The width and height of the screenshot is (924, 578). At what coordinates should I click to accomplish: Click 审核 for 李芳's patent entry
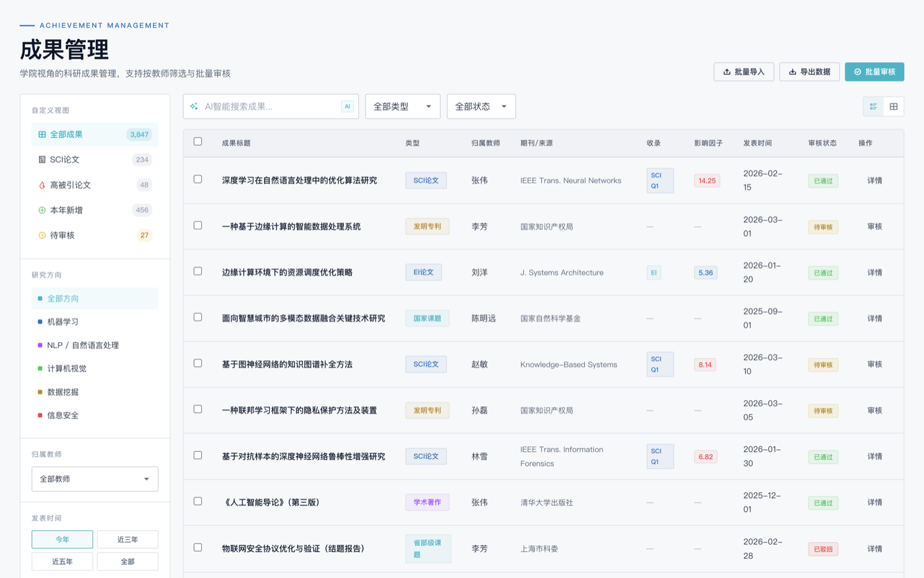874,226
